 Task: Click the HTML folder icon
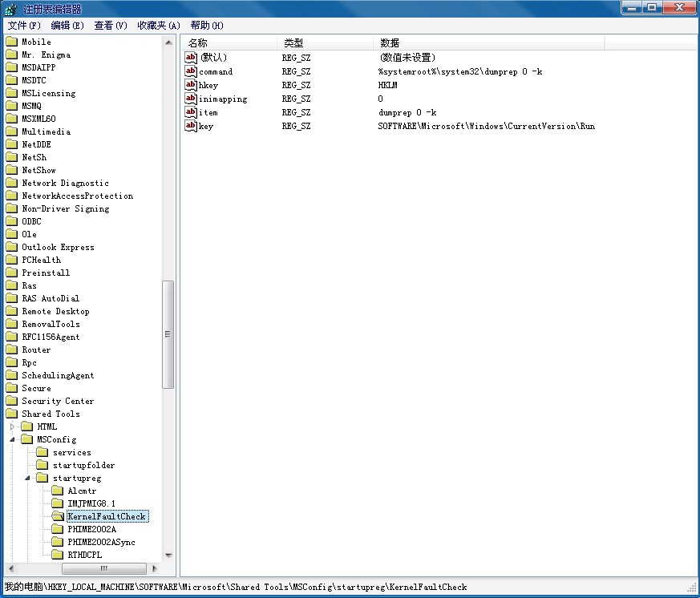click(27, 426)
